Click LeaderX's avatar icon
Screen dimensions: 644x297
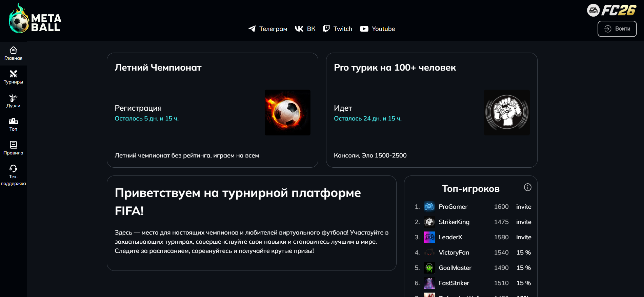pos(429,237)
